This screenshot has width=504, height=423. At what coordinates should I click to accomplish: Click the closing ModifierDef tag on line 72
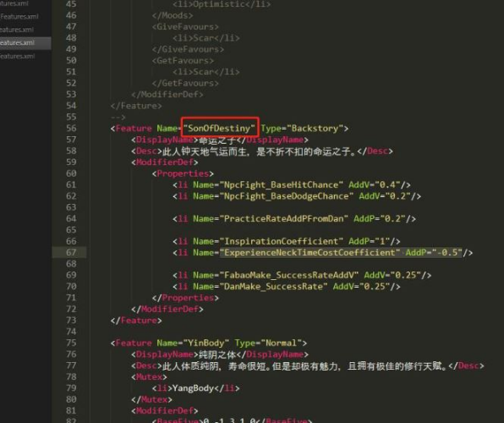167,309
